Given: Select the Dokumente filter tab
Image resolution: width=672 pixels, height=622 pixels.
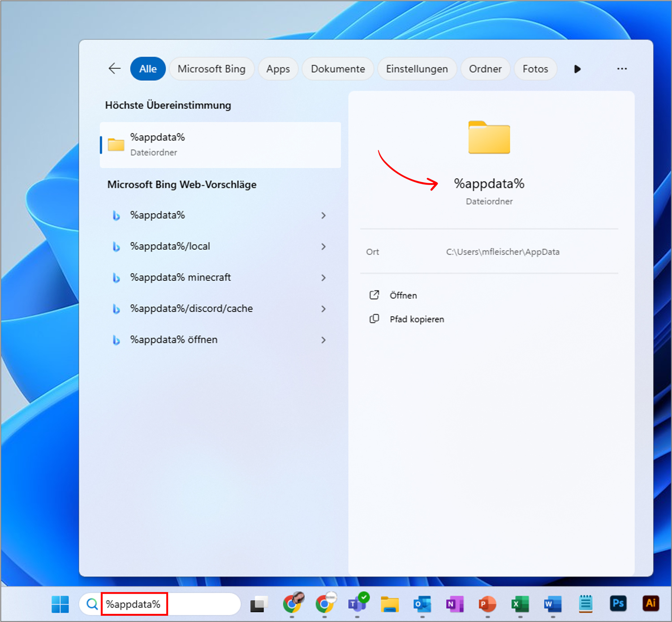Looking at the screenshot, I should 338,69.
